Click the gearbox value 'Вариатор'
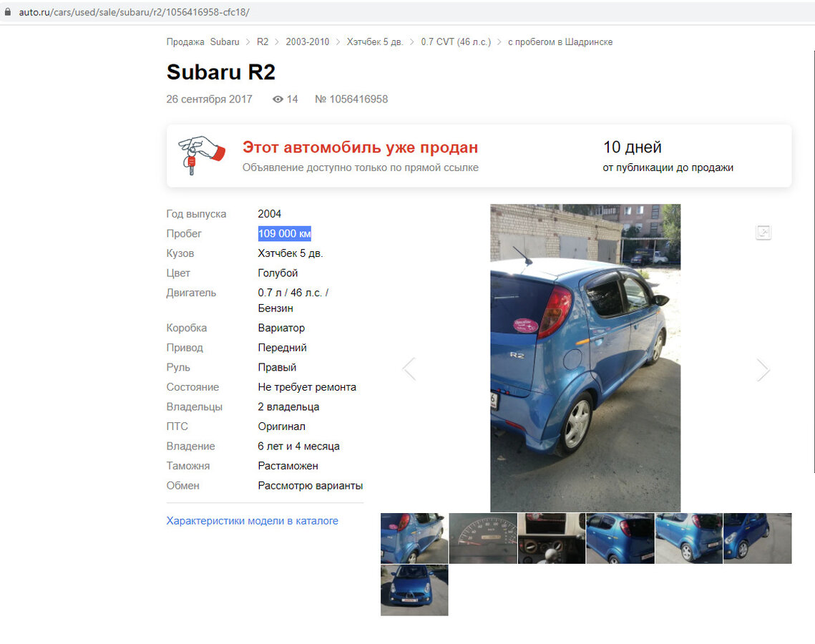The width and height of the screenshot is (815, 644). (x=281, y=328)
